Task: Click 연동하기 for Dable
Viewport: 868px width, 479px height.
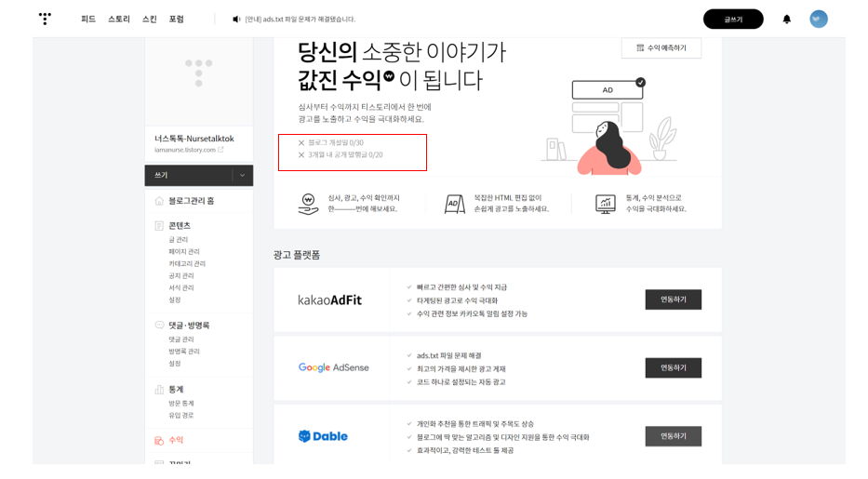Action: (674, 436)
